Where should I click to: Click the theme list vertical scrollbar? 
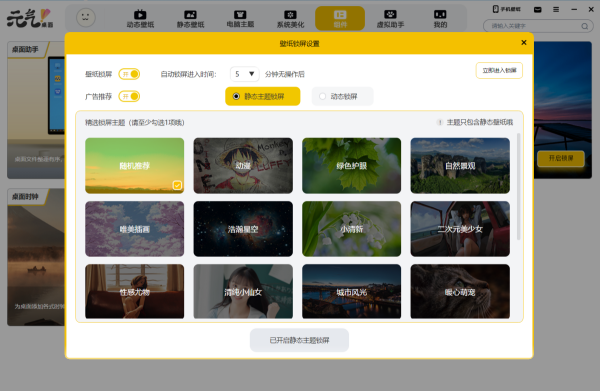pos(518,186)
